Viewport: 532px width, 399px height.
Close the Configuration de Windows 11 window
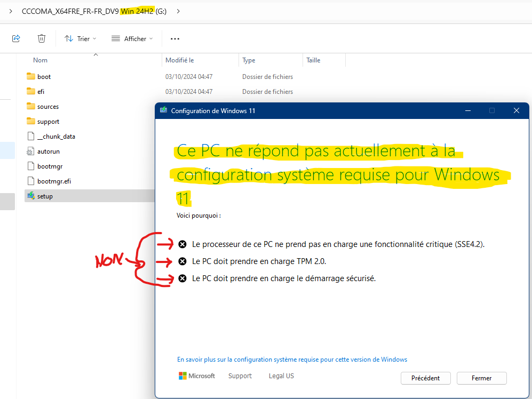[x=517, y=110]
